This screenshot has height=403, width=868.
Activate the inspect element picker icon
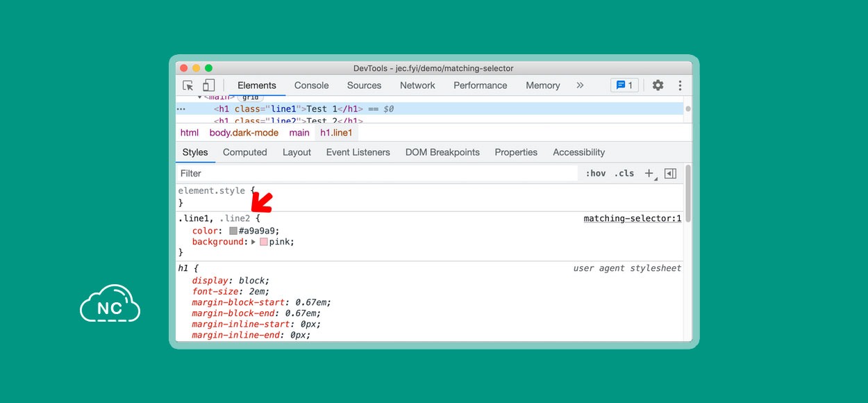[x=188, y=85]
